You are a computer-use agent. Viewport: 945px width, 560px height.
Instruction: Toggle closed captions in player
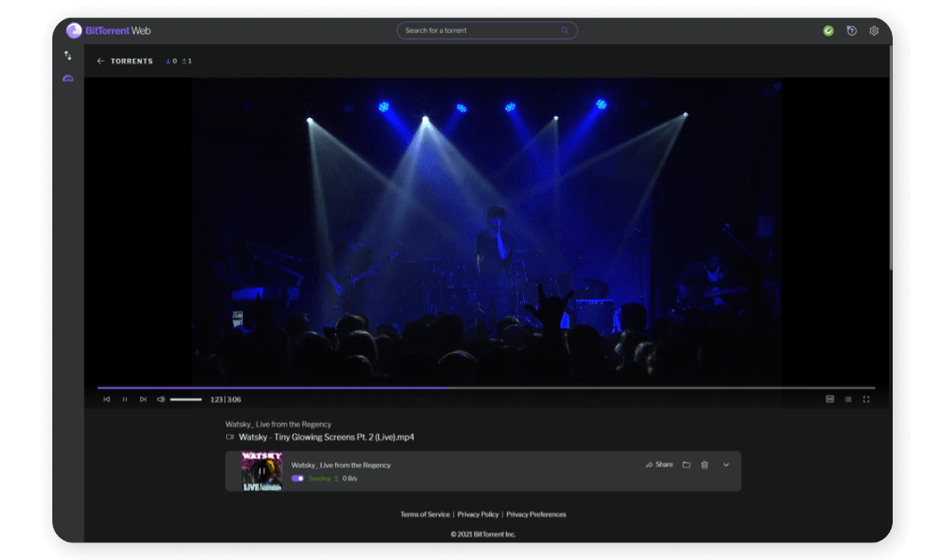(x=830, y=399)
